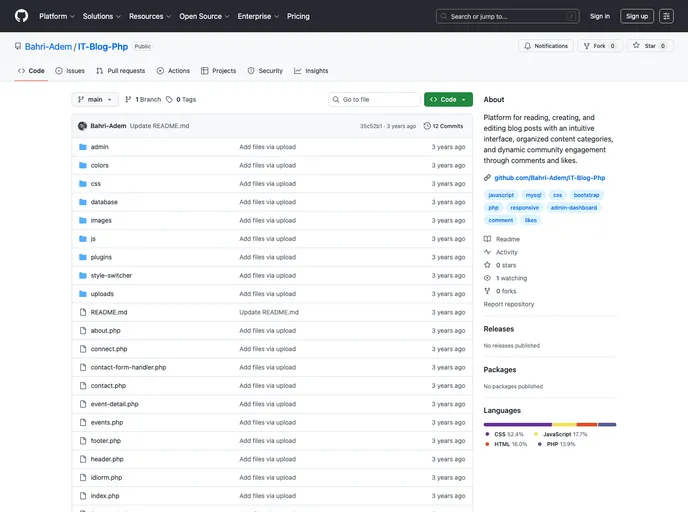Expand the Platform menu
The width and height of the screenshot is (688, 512).
click(x=56, y=16)
